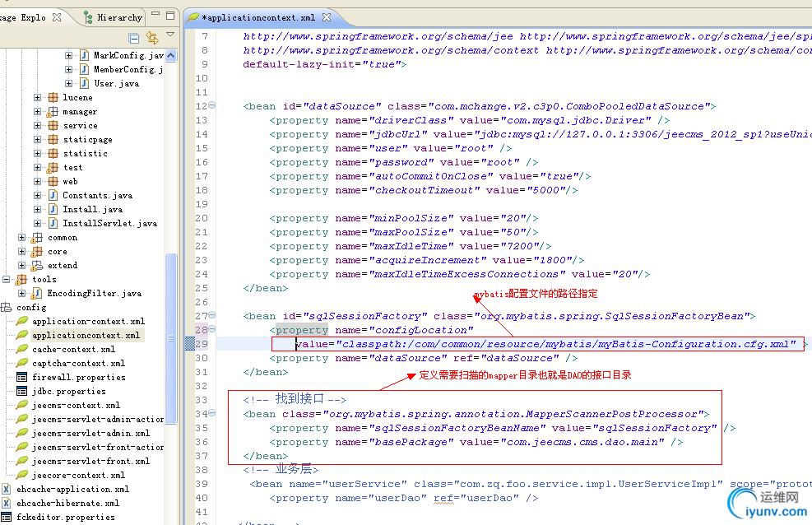The height and width of the screenshot is (525, 812).
Task: Click the config folder icon
Action: point(7,307)
